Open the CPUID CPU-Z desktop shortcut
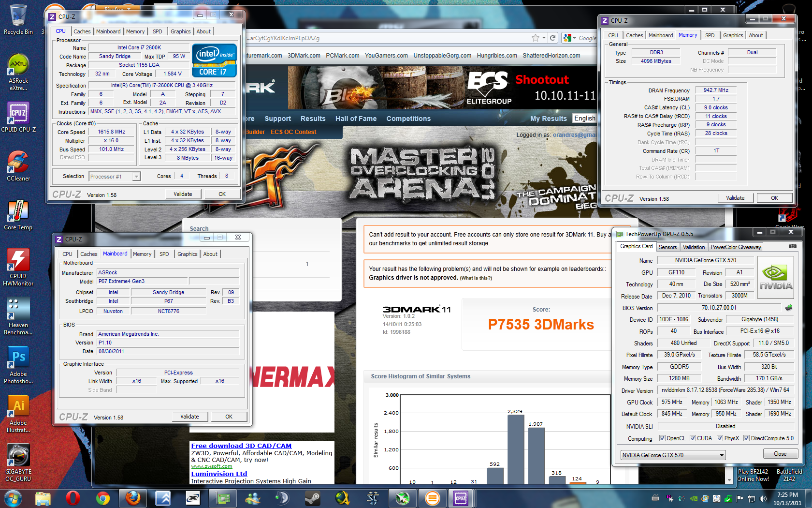812x508 pixels. coord(18,117)
